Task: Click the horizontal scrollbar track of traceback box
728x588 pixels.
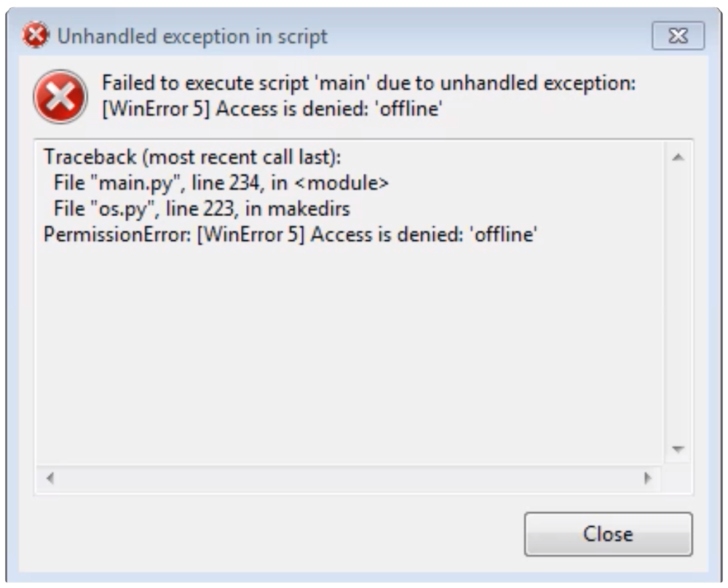Action: pos(349,477)
